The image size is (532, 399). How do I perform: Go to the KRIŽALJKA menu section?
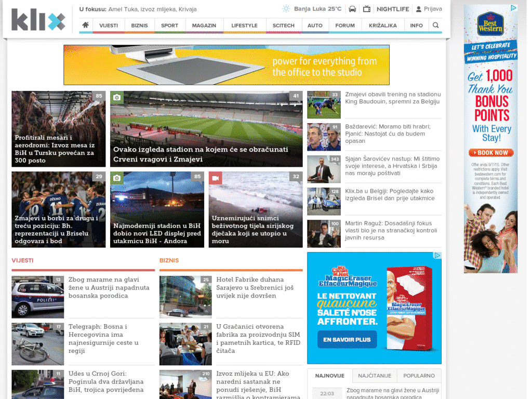383,25
